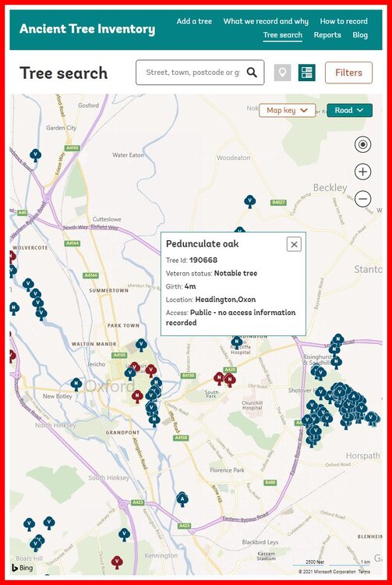
Task: Zoom out with the minus button
Action: [x=363, y=198]
